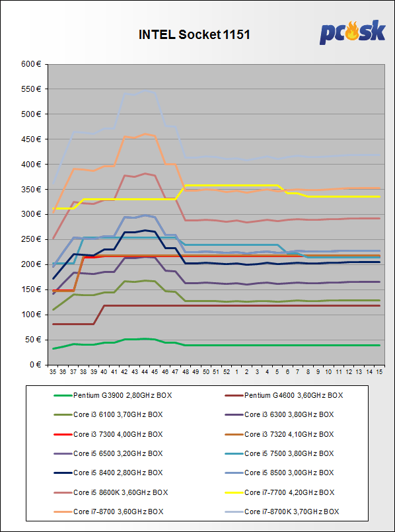Click the 550 € y-axis label
The image size is (395, 532).
[x=31, y=89]
